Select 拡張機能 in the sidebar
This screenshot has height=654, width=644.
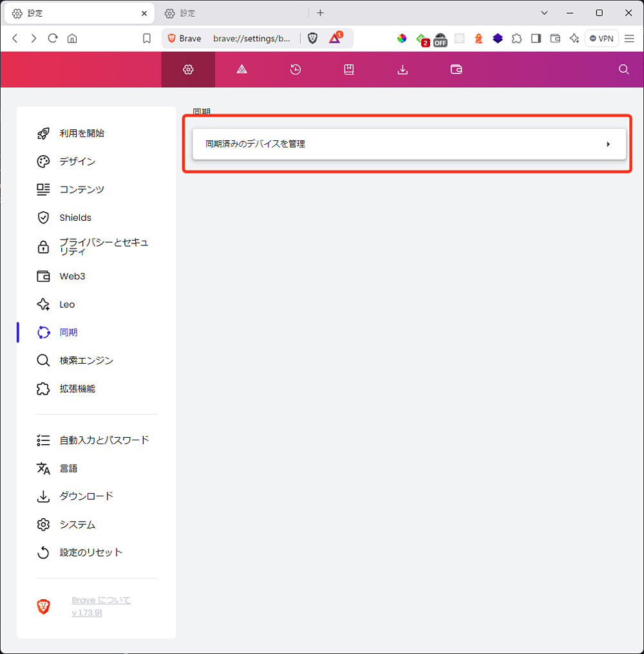pyautogui.click(x=77, y=388)
